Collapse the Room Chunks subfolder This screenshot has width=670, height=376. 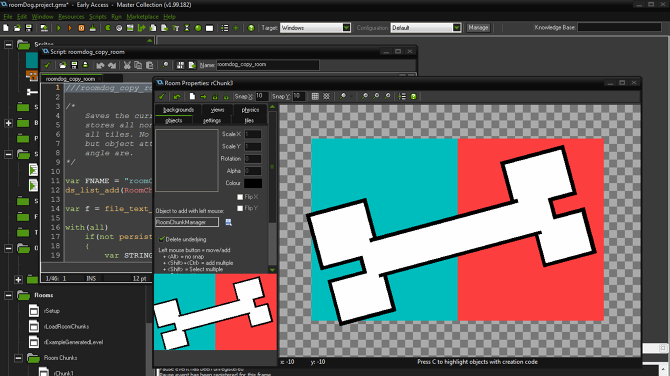click(18, 358)
